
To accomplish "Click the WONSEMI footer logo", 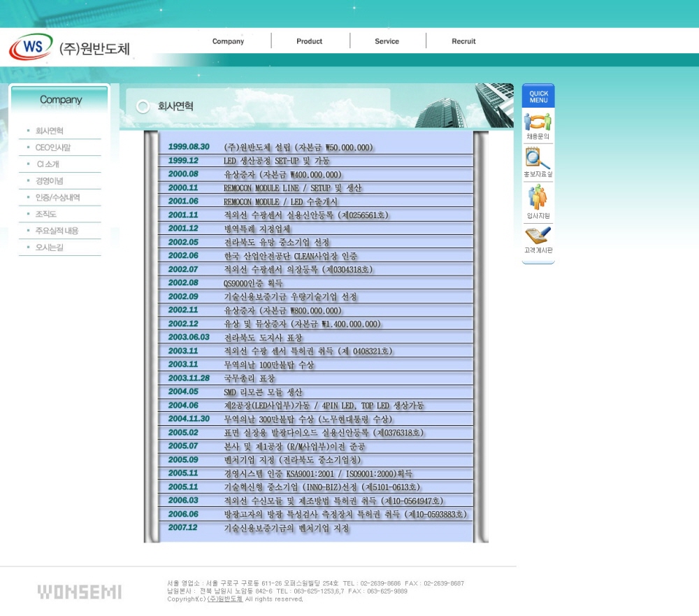I will pyautogui.click(x=79, y=592).
